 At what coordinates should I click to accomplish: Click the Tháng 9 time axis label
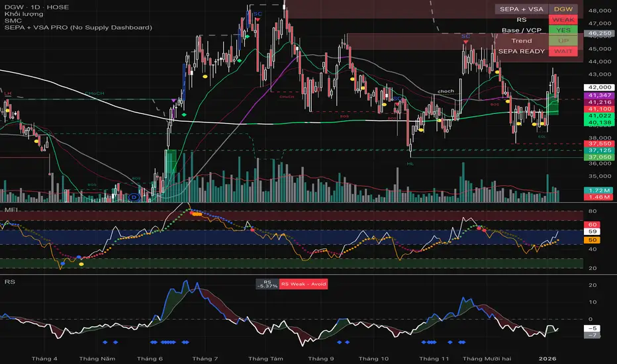[x=320, y=359]
